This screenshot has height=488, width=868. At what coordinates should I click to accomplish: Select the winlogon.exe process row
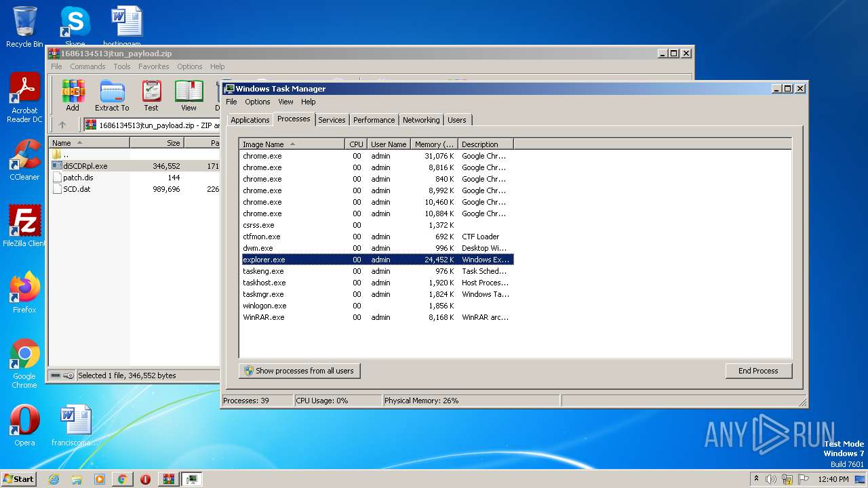coord(376,306)
